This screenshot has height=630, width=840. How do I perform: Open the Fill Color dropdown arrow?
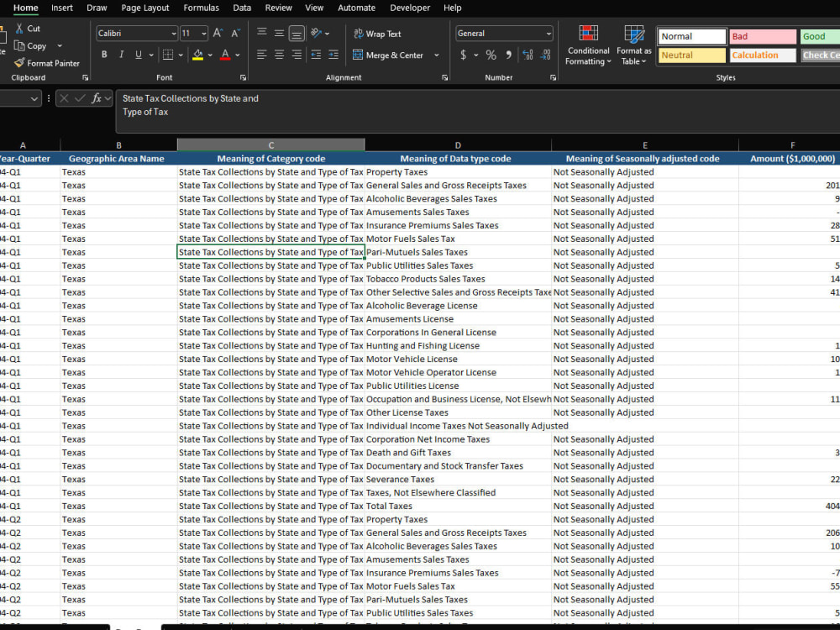(210, 55)
